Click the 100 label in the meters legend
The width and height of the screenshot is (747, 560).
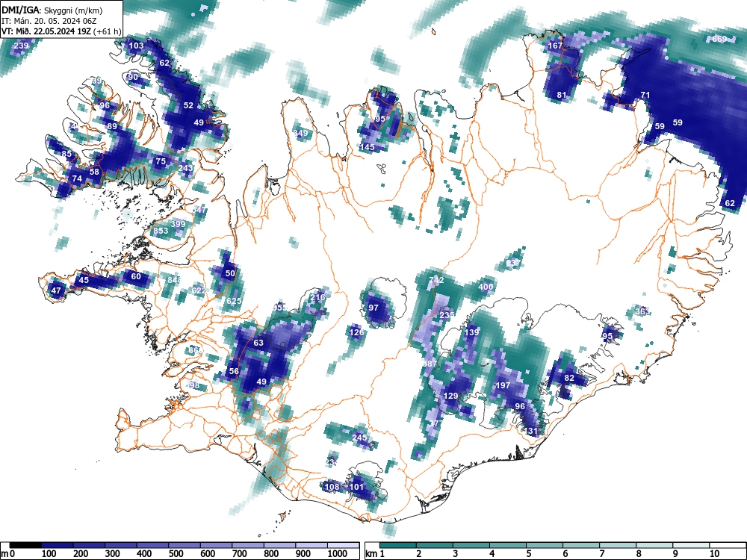point(49,554)
